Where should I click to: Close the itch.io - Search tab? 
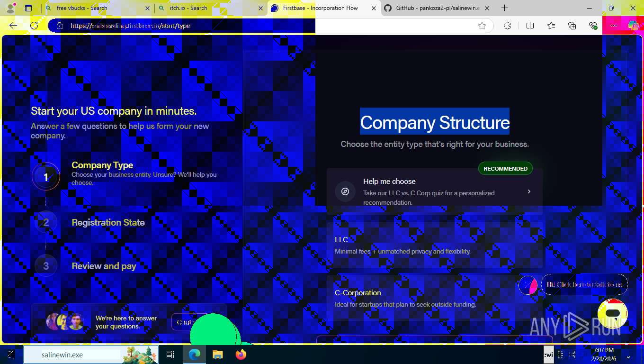tap(260, 8)
